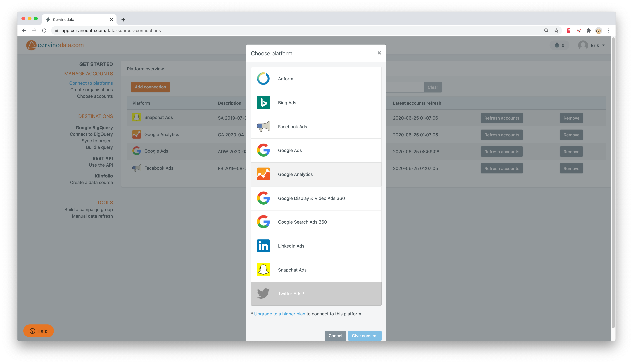The image size is (633, 364).
Task: Refresh accounts for Snapchat Ads row
Action: [501, 118]
